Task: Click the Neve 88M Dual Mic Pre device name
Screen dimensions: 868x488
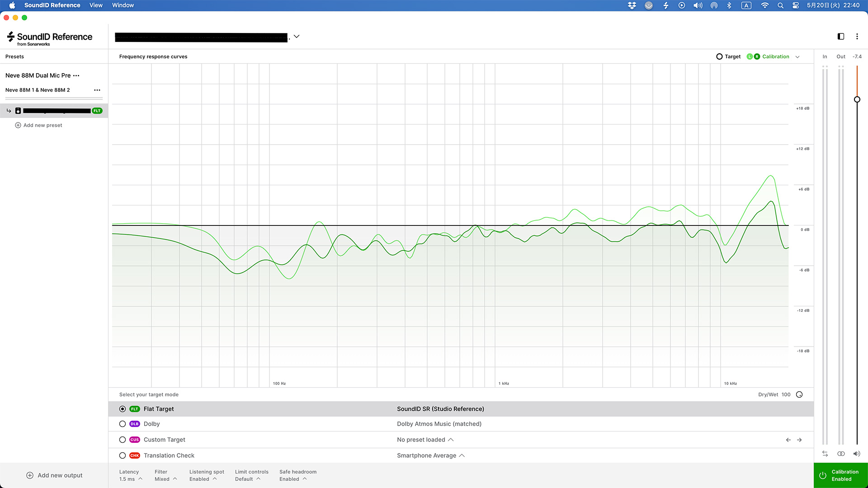Action: [x=38, y=75]
